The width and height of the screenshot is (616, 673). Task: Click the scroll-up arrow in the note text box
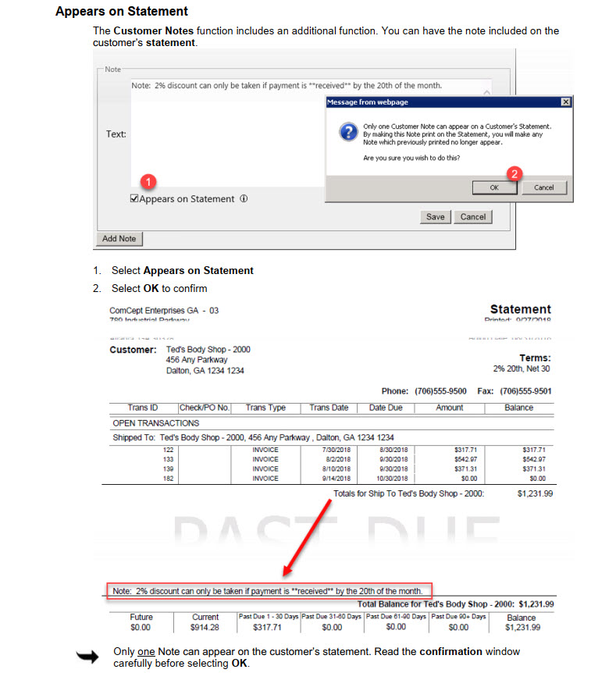[x=486, y=92]
